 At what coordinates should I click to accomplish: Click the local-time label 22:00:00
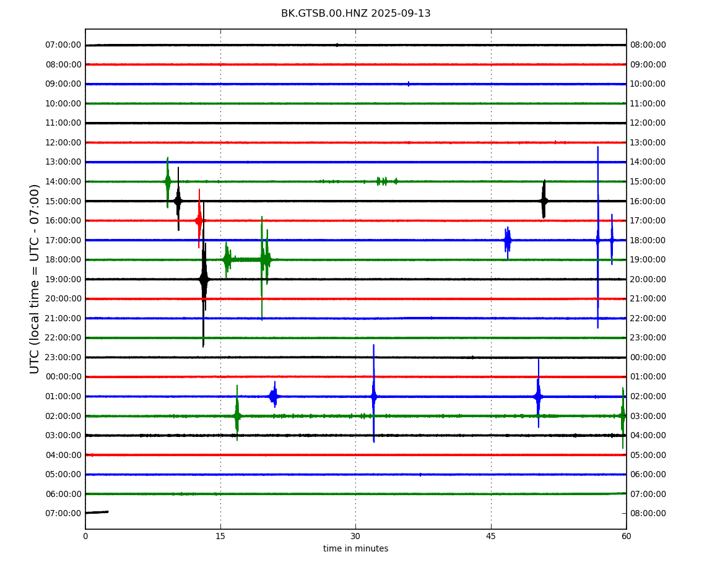click(648, 318)
